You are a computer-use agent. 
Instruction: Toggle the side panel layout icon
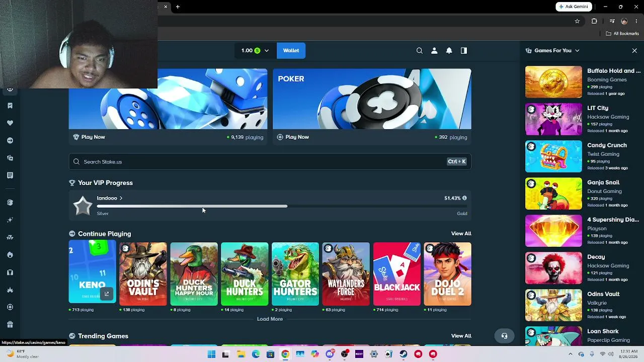tap(464, 50)
